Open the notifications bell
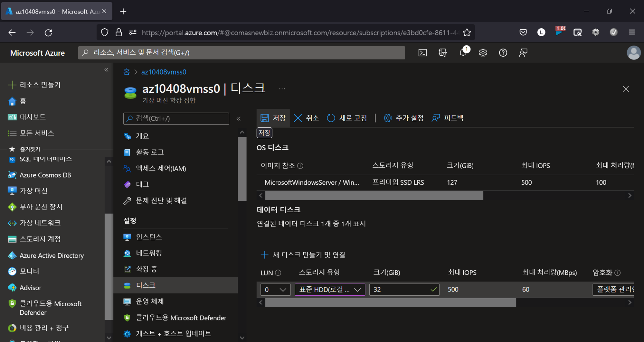Image resolution: width=644 pixels, height=342 pixels. pos(463,52)
